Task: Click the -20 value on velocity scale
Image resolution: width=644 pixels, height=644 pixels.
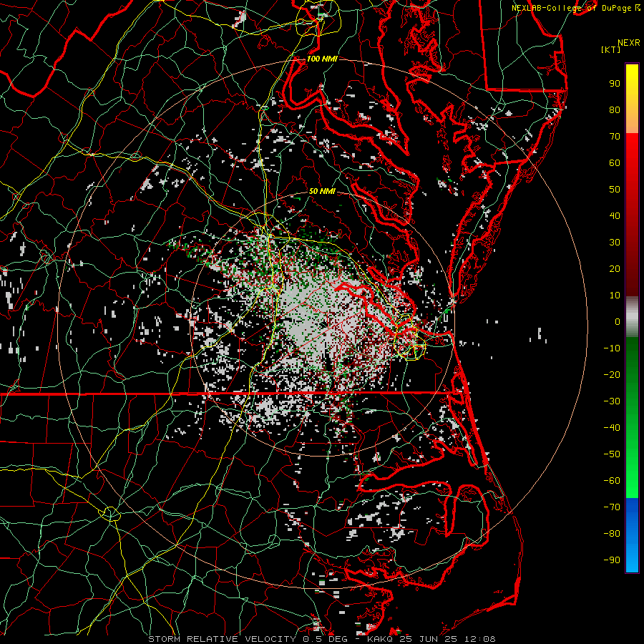Action: pos(612,375)
